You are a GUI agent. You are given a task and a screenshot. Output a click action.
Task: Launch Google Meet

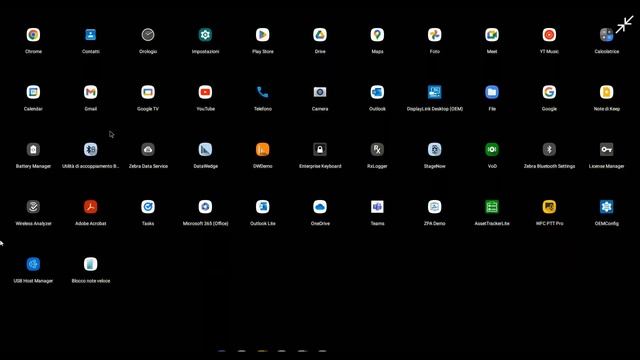pos(492,35)
